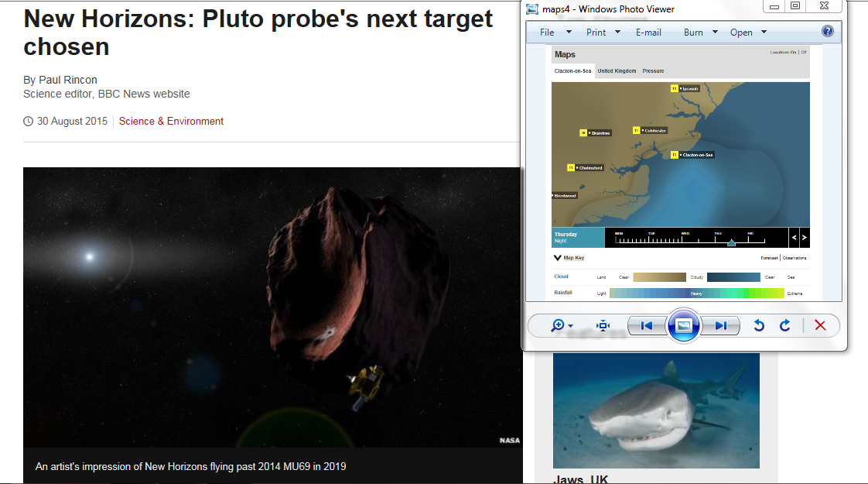The width and height of the screenshot is (868, 484).
Task: Click the Rainfall colour scale bar
Action: [697, 293]
